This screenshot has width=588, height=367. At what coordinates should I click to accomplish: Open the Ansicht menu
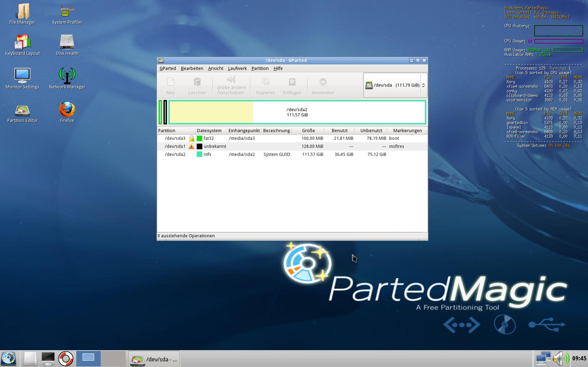click(x=216, y=68)
